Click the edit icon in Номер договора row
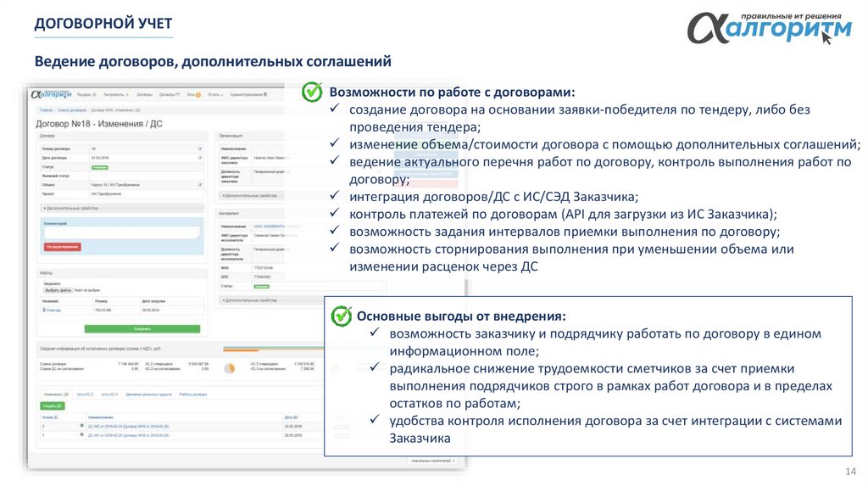The image size is (868, 487). point(200,148)
